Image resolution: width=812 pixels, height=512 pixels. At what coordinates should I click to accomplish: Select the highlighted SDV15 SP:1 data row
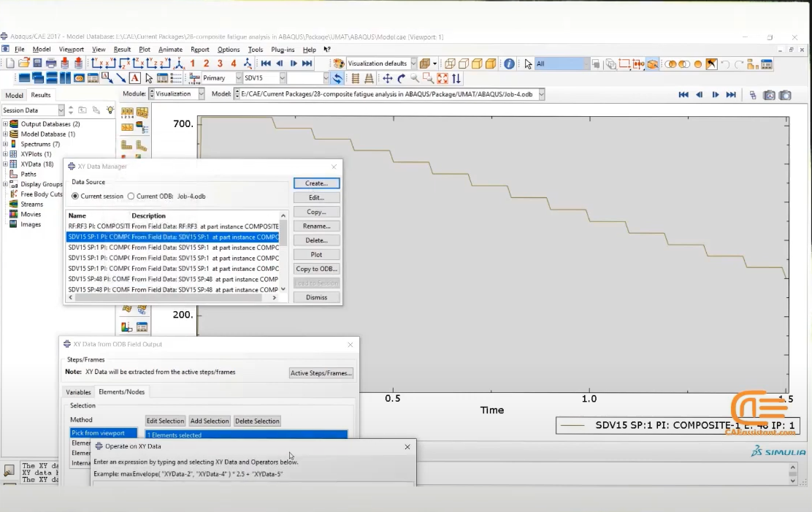click(x=173, y=237)
